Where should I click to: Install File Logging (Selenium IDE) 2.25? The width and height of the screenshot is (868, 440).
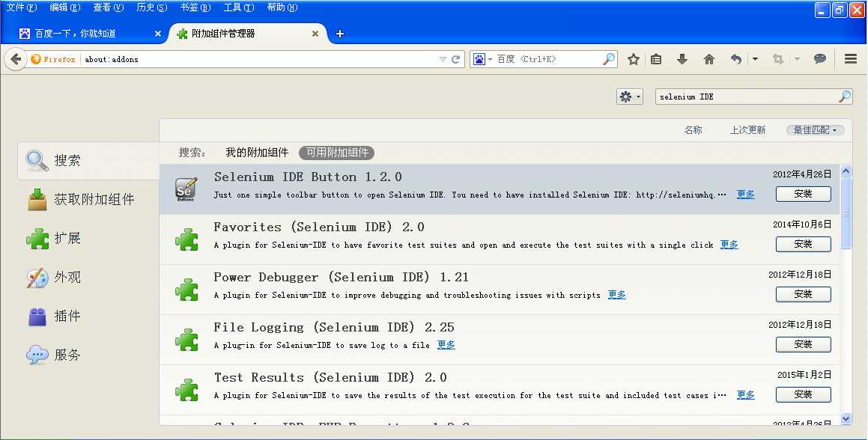point(804,344)
